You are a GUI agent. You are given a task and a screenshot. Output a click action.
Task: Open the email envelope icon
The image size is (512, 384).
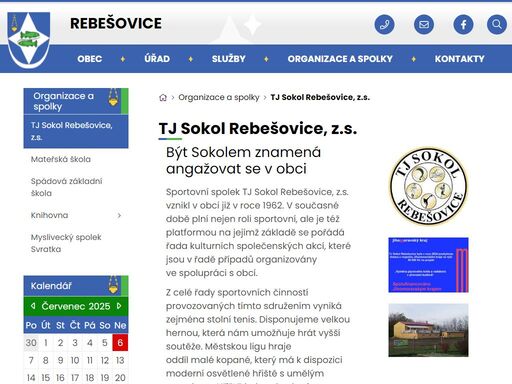(x=424, y=24)
